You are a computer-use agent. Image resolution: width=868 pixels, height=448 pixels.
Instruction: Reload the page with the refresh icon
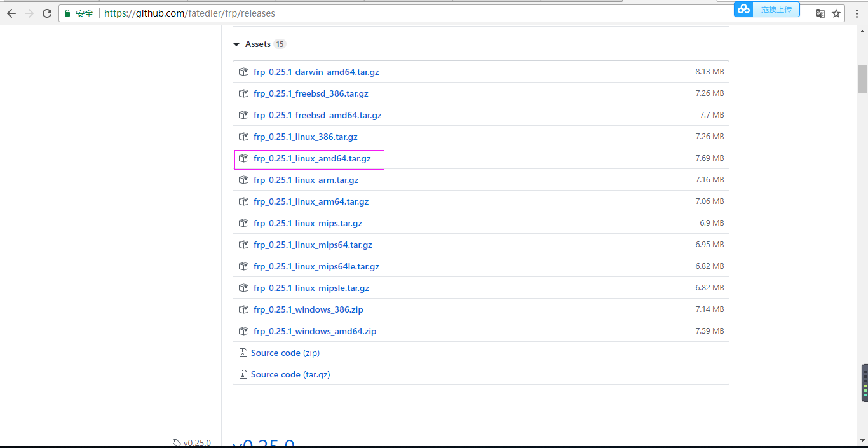tap(47, 13)
